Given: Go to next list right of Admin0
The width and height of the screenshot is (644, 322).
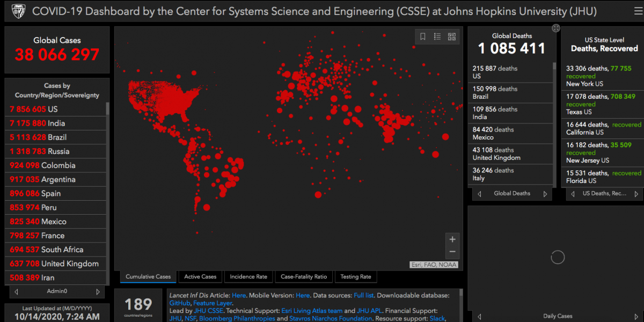Looking at the screenshot, I should (x=98, y=292).
